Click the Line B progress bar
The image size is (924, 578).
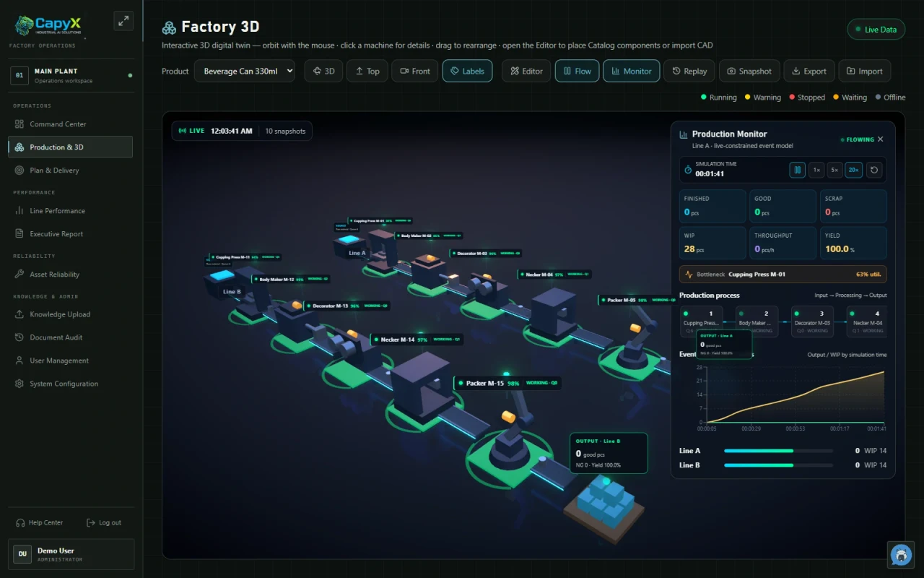tap(778, 465)
